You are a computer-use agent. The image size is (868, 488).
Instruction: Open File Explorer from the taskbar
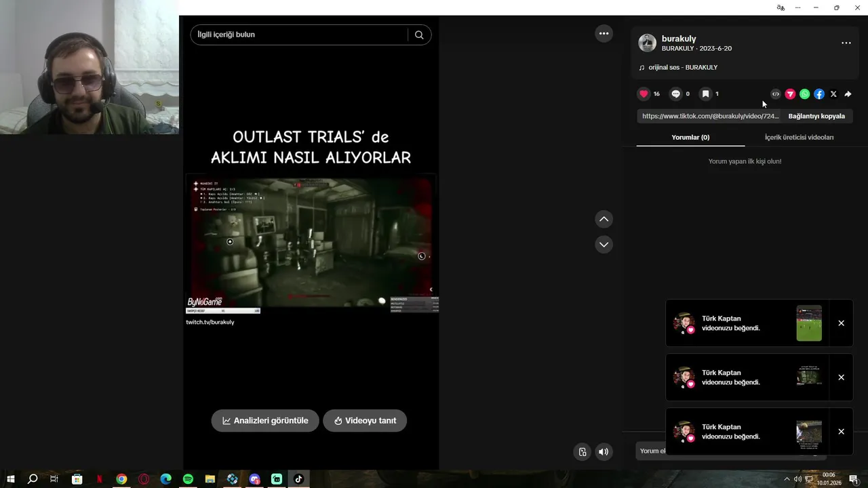point(210,479)
